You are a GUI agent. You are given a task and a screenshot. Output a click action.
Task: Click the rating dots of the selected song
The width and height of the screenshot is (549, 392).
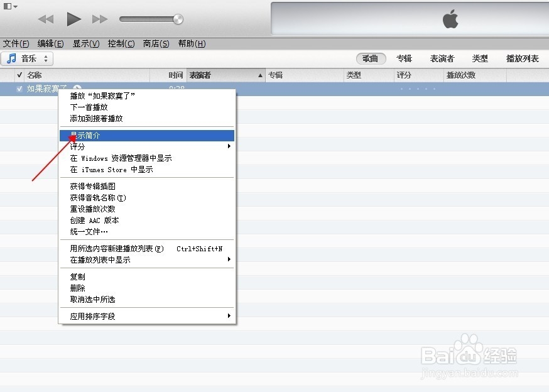(418, 89)
